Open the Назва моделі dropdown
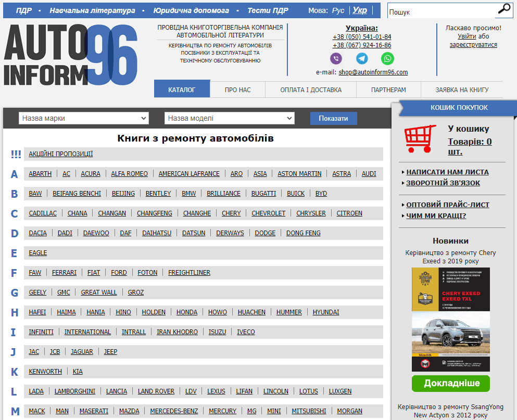Image resolution: width=517 pixels, height=420 pixels. 229,118
